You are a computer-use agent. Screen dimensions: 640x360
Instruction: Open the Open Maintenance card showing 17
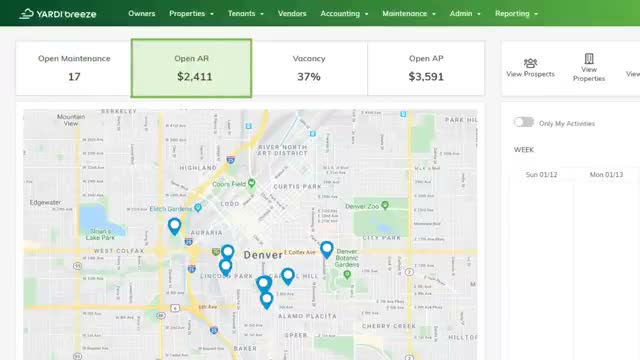click(x=74, y=68)
